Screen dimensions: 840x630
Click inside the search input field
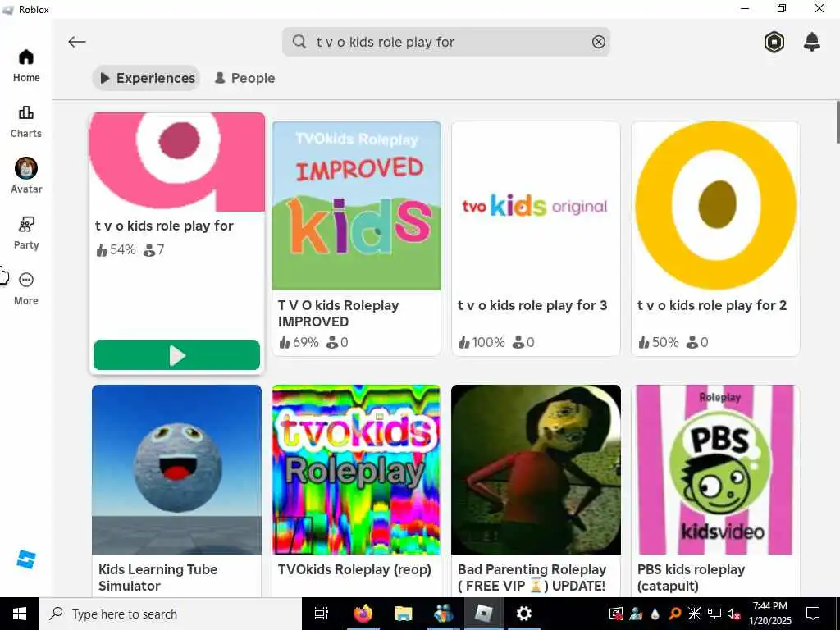click(446, 42)
